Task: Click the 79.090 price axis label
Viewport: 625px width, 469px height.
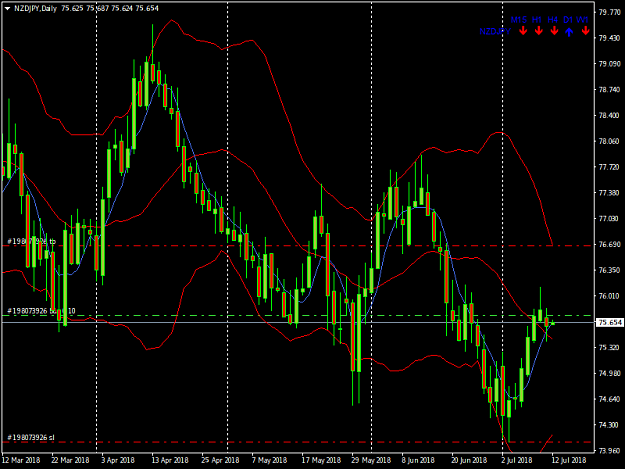Action: (x=609, y=64)
